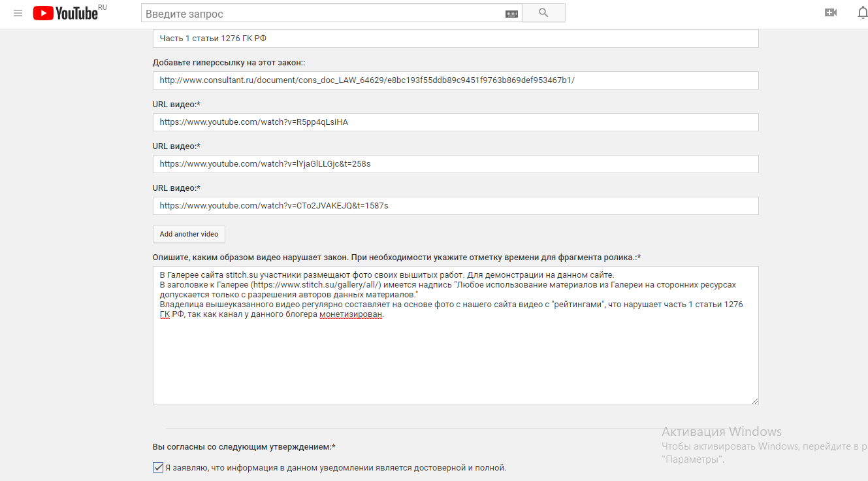Click the video URL field ending t=258s
The width and height of the screenshot is (868, 481).
(455, 164)
